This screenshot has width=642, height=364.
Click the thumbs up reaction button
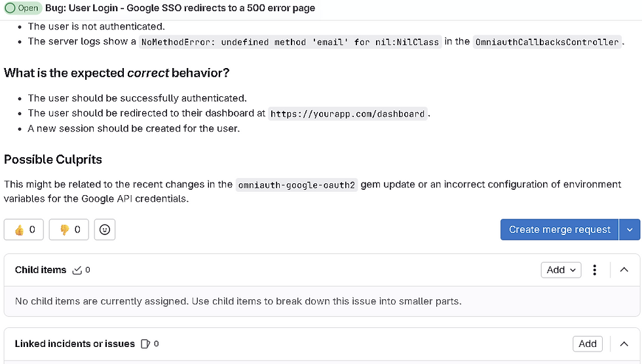point(24,229)
